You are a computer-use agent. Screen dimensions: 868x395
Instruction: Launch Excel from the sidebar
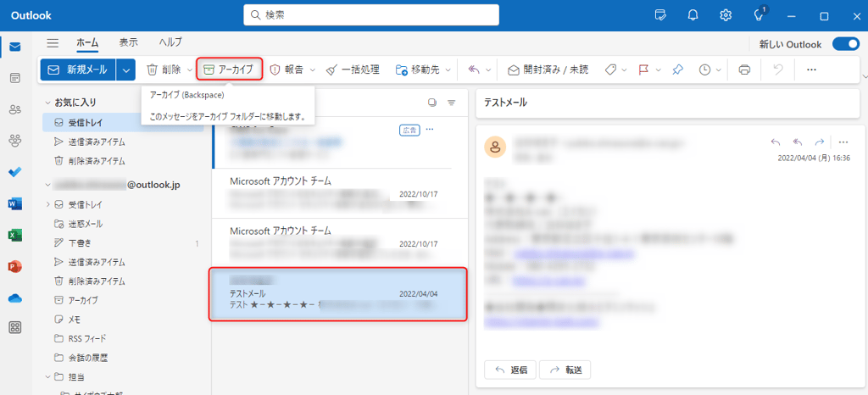coord(15,235)
